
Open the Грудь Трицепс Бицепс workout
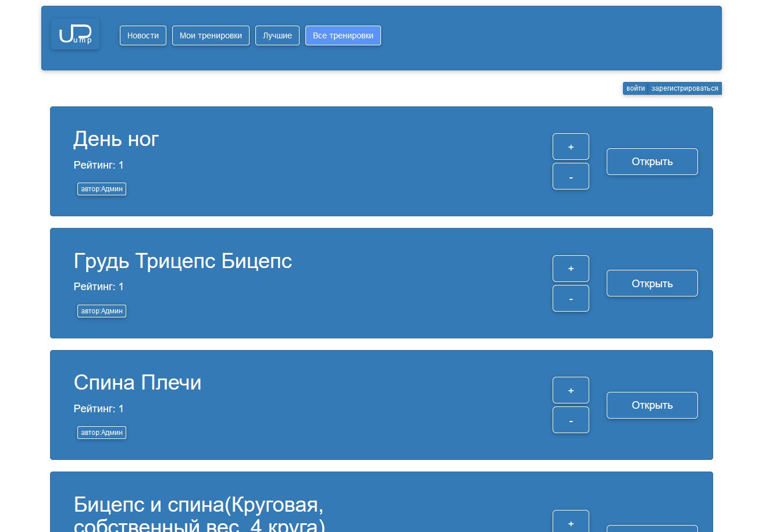coord(652,283)
